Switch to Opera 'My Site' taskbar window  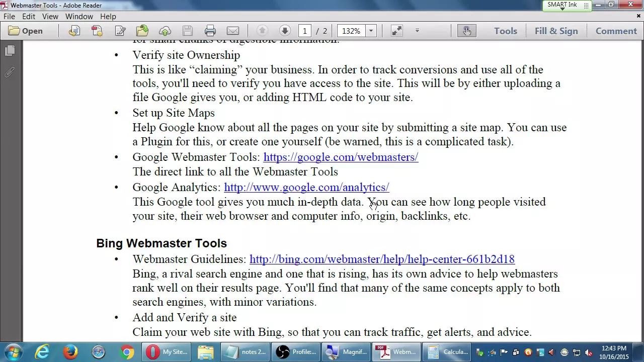coord(166,352)
